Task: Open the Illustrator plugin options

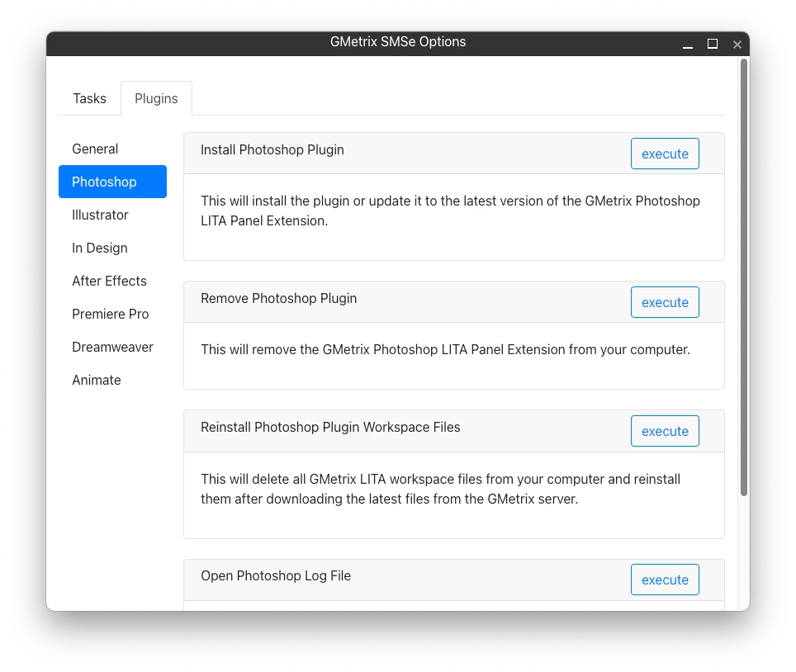Action: [x=112, y=215]
